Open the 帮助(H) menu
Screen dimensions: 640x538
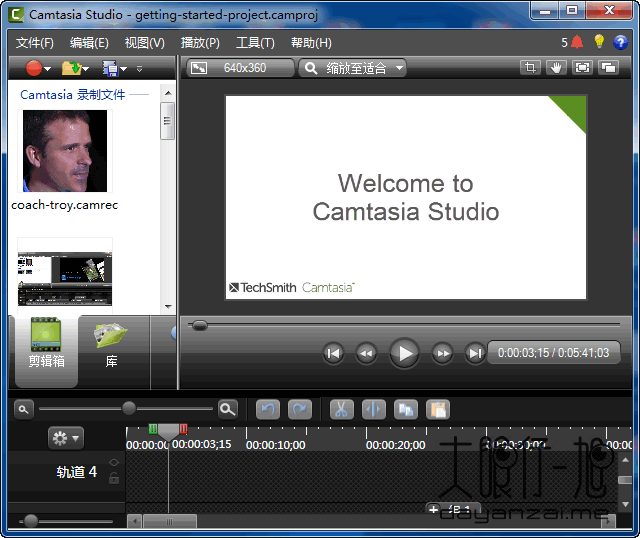click(311, 42)
